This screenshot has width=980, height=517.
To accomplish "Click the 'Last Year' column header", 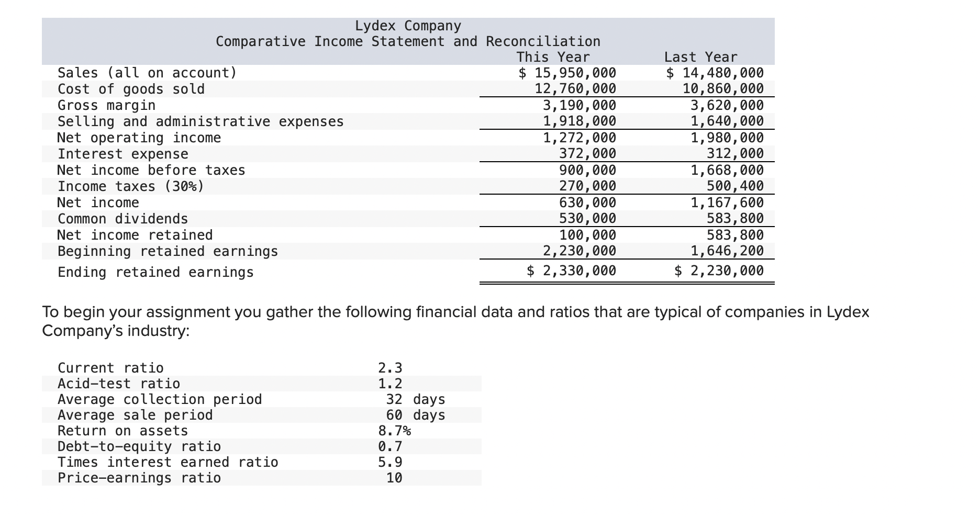I will tap(700, 57).
